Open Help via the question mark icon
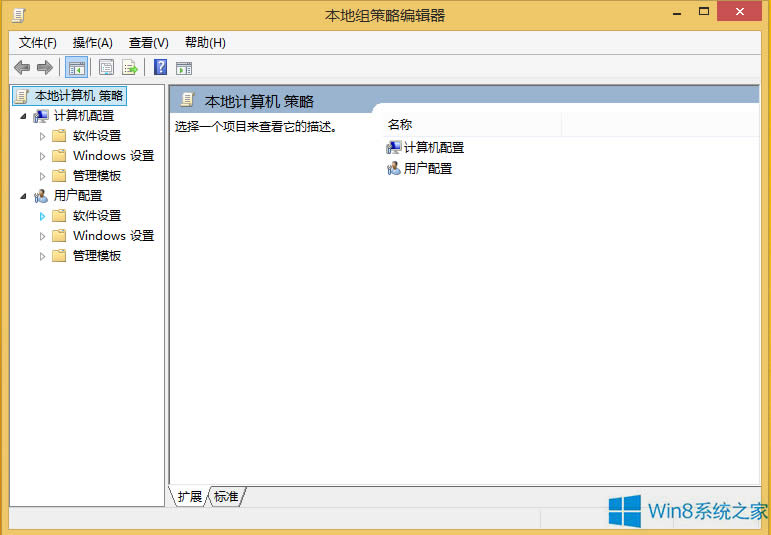The width and height of the screenshot is (771, 535). point(160,67)
